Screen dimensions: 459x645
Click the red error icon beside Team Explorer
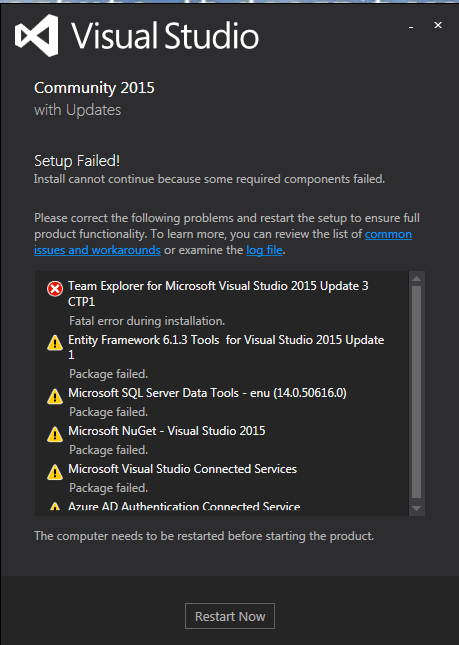click(x=55, y=289)
